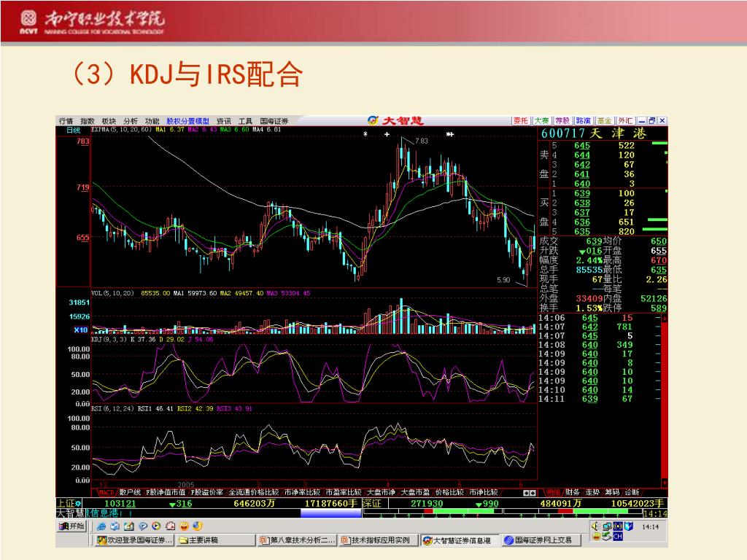Click the network computers tray icon

tap(606, 526)
